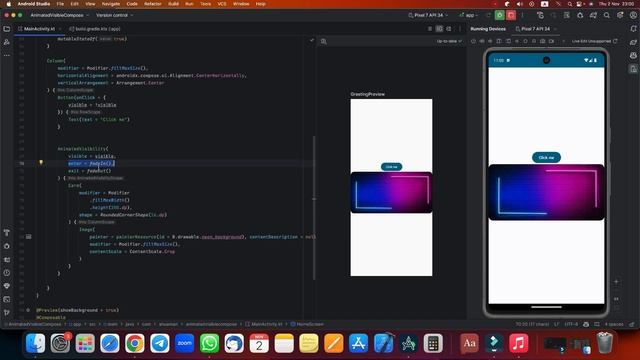This screenshot has height=360, width=640.
Task: Click the gutter run icon beside @Preview
Action: [x=28, y=310]
